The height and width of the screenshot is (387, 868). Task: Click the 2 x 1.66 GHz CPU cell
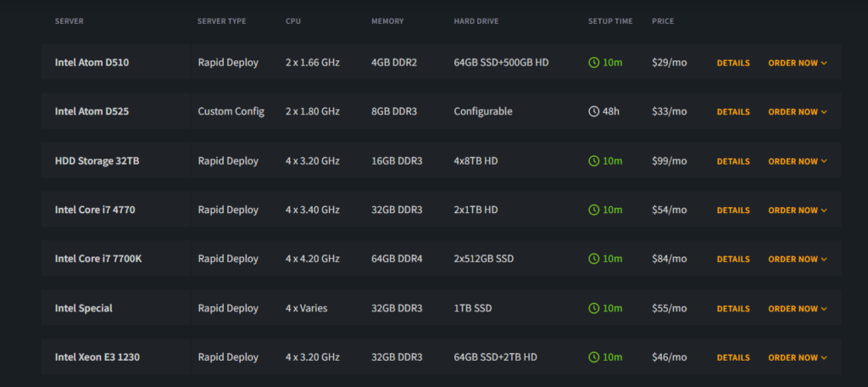pyautogui.click(x=313, y=63)
